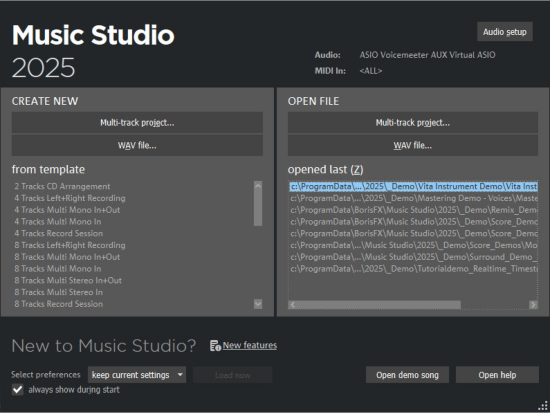The width and height of the screenshot is (550, 413).
Task: Click the ASIO Voicemeeter AUX Virtual ASIO text
Action: (427, 55)
